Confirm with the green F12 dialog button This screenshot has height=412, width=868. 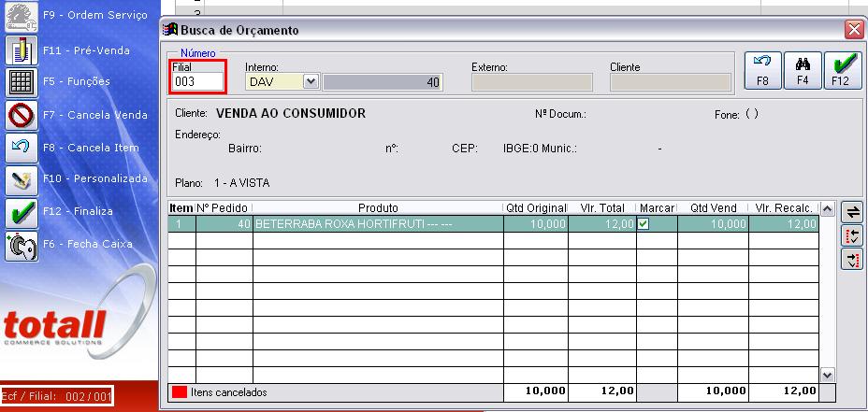[840, 71]
